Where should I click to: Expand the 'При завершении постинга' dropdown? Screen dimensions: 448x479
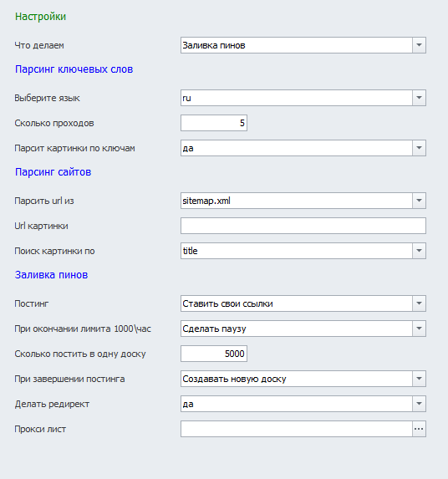coord(419,379)
